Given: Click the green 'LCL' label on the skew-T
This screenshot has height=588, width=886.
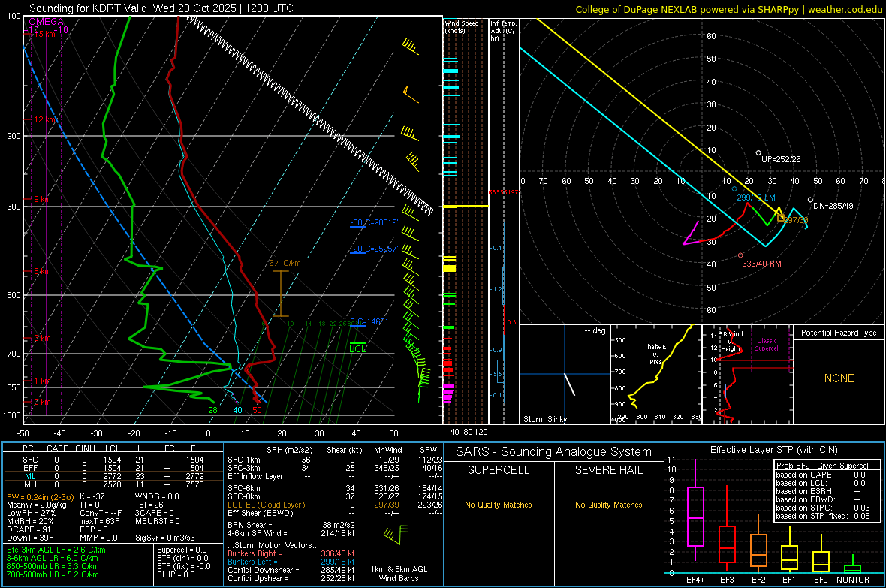Looking at the screenshot, I should tap(357, 349).
